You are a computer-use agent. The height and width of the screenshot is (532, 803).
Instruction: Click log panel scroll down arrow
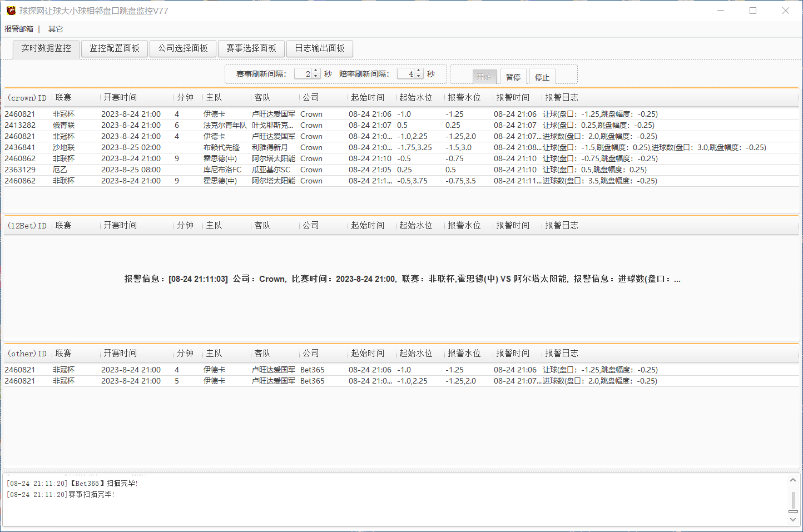tap(793, 520)
